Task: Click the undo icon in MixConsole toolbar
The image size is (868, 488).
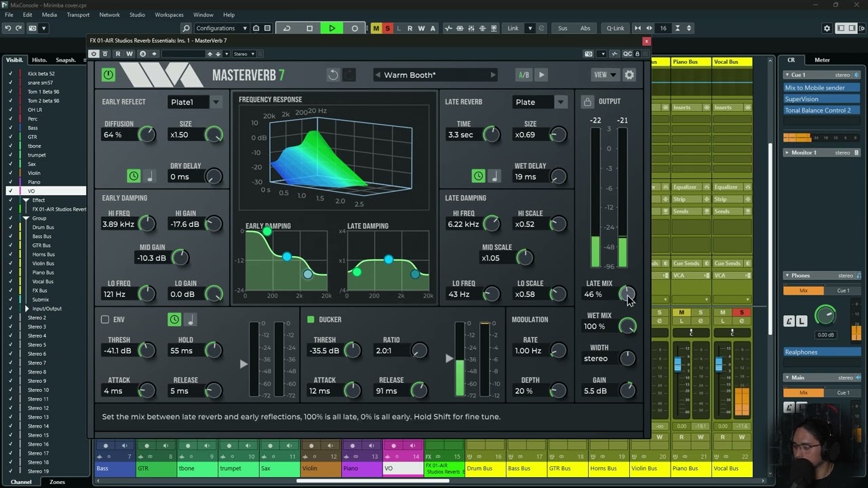Action: tap(7, 28)
